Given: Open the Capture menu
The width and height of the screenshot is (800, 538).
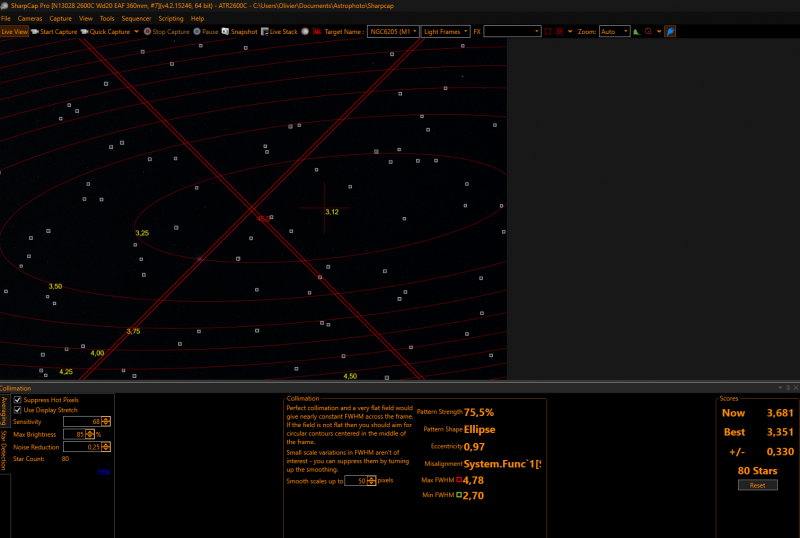Looking at the screenshot, I should [60, 18].
